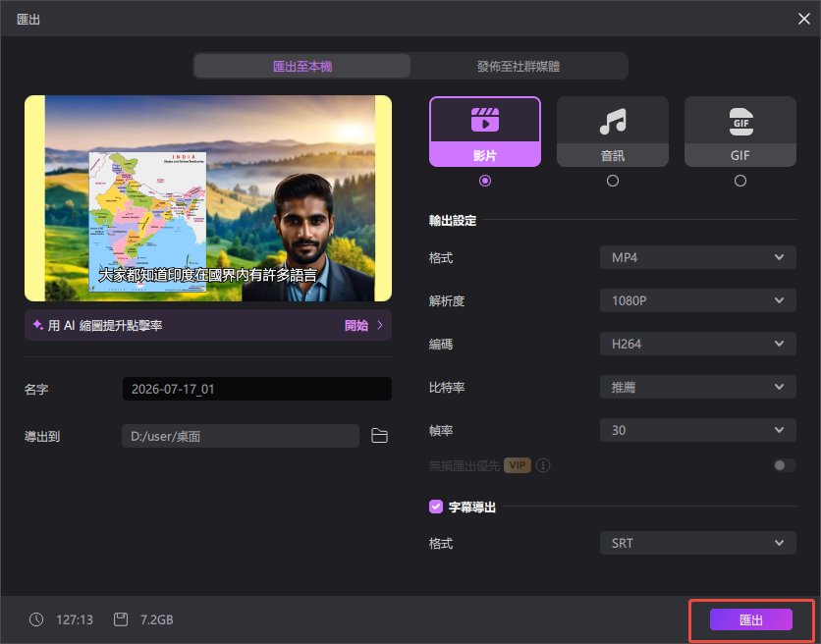Click the 名字 filename input field
821x644 pixels.
click(257, 389)
